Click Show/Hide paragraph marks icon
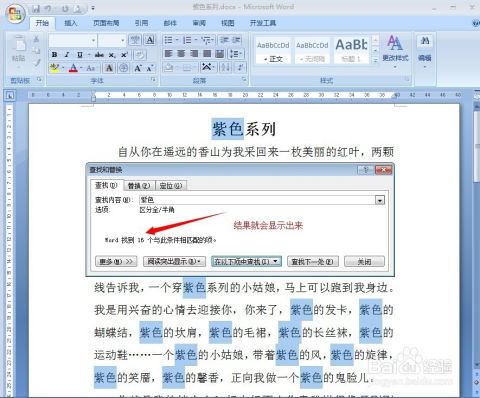 pos(240,67)
